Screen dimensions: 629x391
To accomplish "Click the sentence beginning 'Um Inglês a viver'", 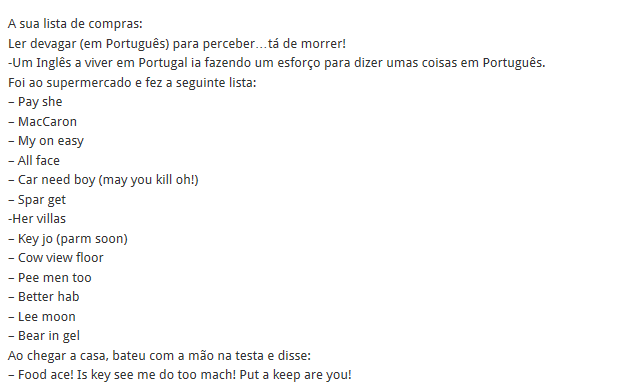I will click(x=277, y=63).
